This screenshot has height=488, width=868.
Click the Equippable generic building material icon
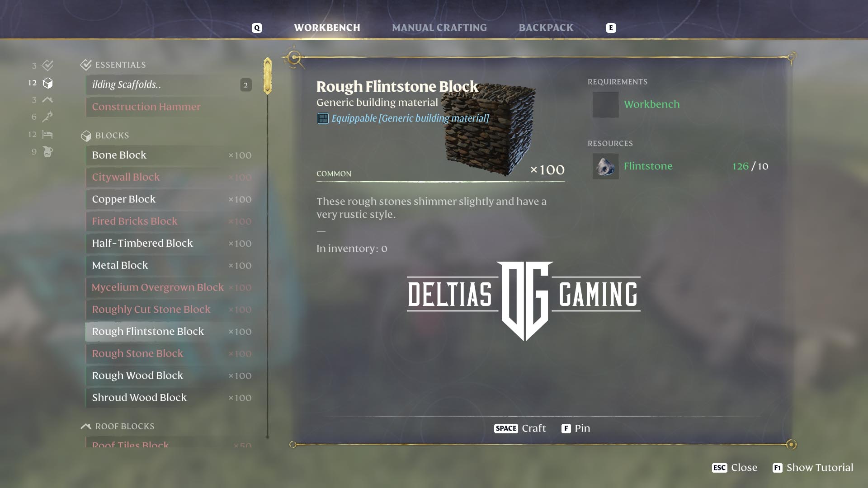(323, 118)
